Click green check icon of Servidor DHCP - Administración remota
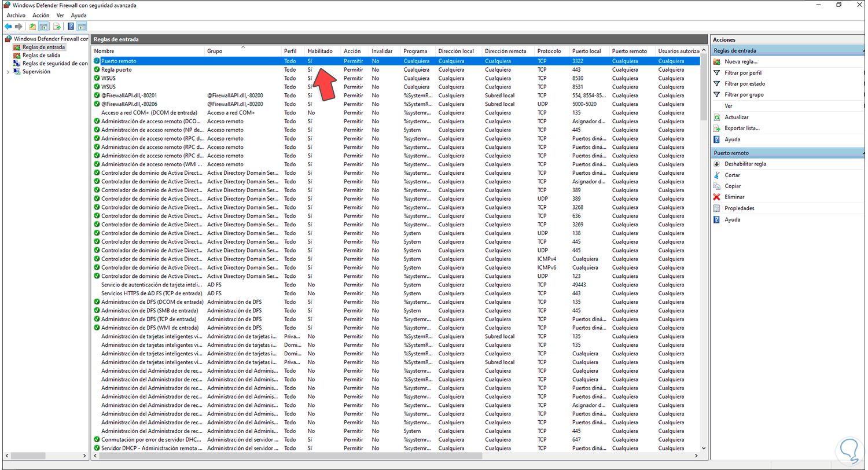Image resolution: width=868 pixels, height=470 pixels. point(97,449)
